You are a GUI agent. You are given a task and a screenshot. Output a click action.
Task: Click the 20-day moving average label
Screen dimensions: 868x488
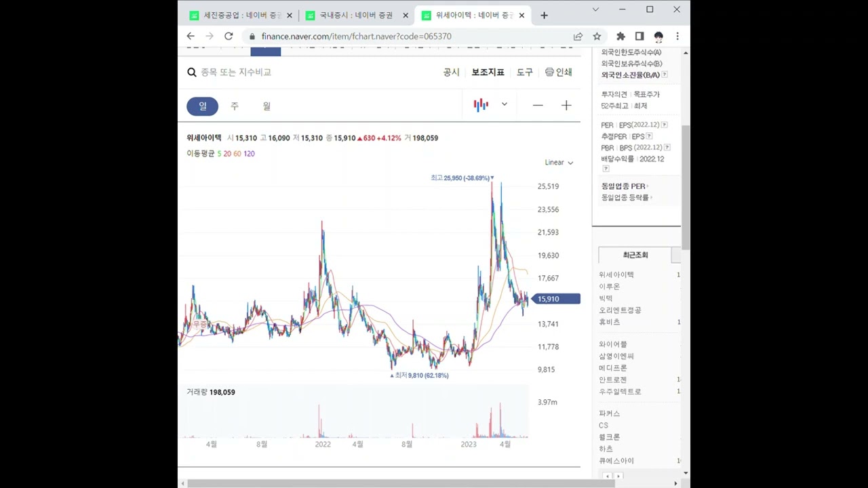coord(227,153)
